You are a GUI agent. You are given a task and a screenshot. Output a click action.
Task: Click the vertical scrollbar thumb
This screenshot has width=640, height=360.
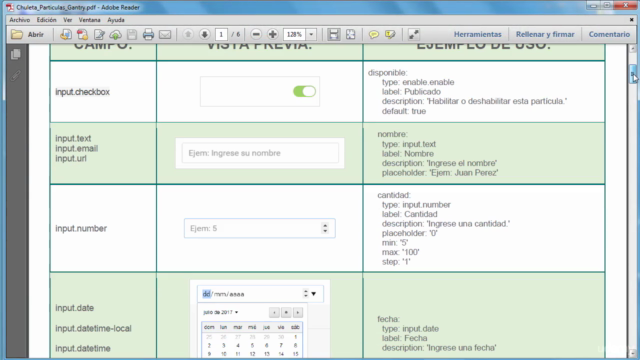coord(633,74)
